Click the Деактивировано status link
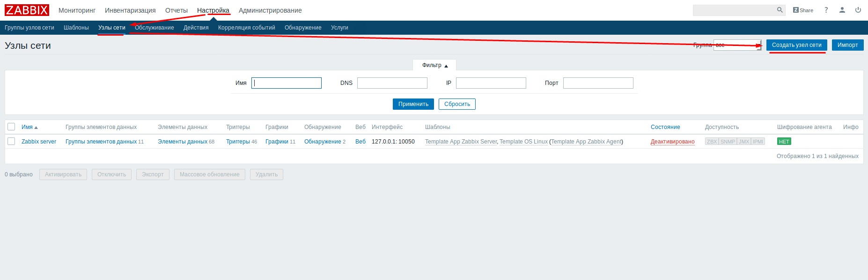 [673, 142]
